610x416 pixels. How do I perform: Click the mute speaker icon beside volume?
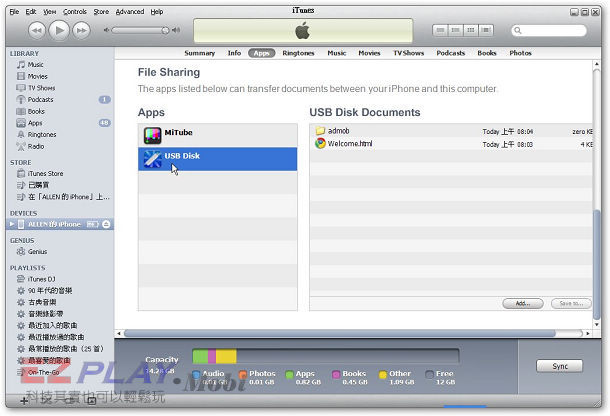coord(106,30)
